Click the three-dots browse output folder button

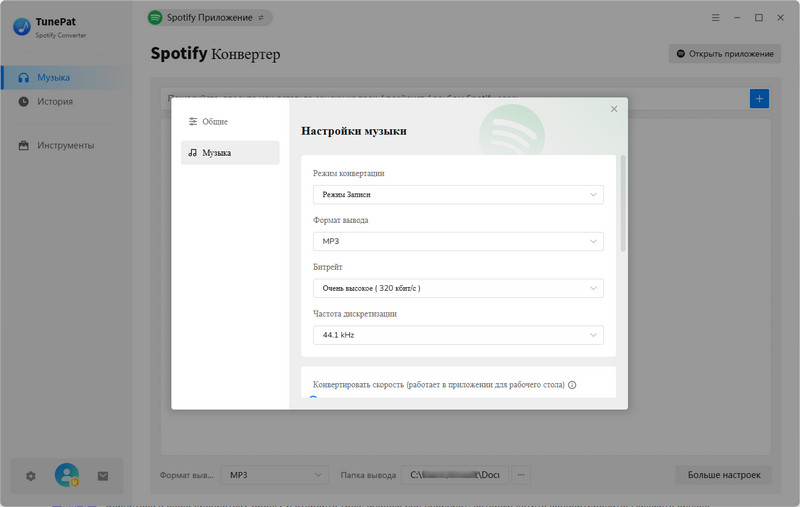522,475
